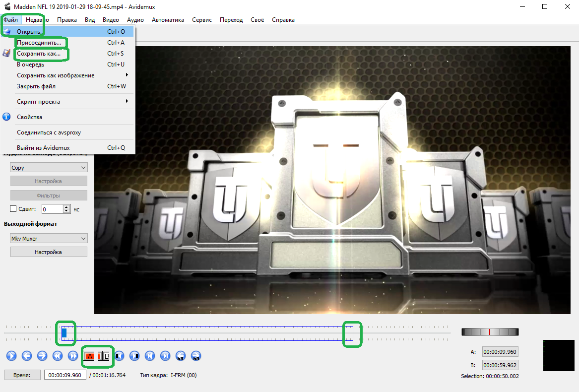Viewport: 579px width, 392px height.
Task: Click the current time input field
Action: (x=64, y=375)
